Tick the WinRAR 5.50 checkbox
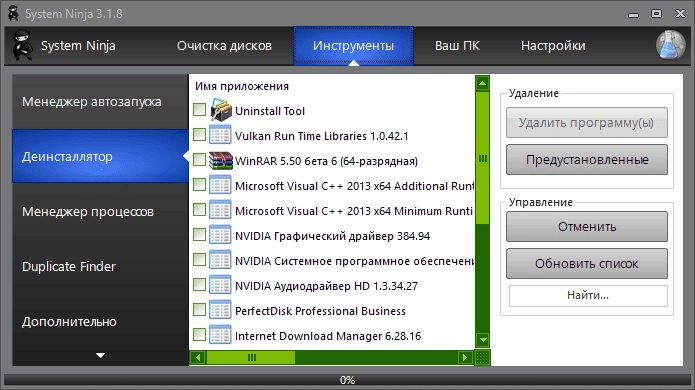Image resolution: width=695 pixels, height=390 pixels. [x=199, y=159]
